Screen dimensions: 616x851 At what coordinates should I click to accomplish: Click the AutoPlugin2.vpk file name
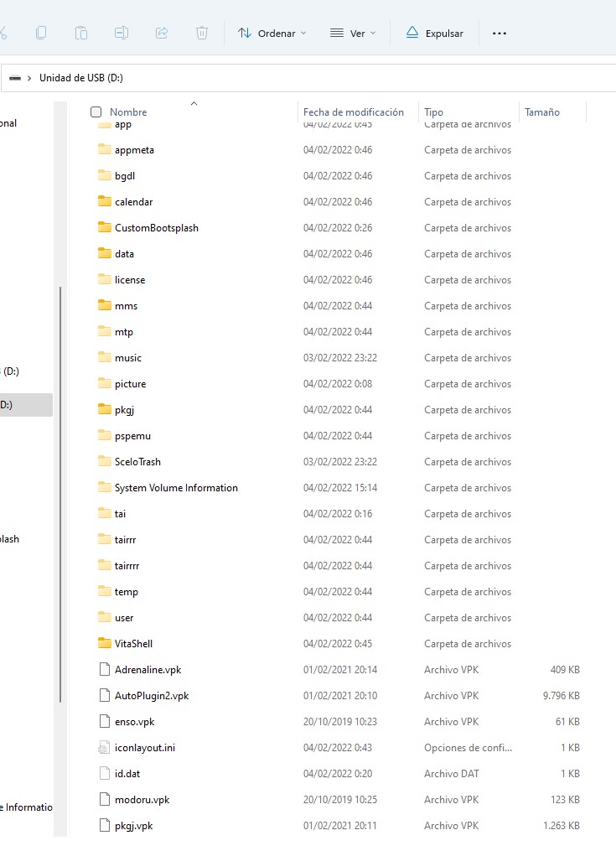coord(152,696)
